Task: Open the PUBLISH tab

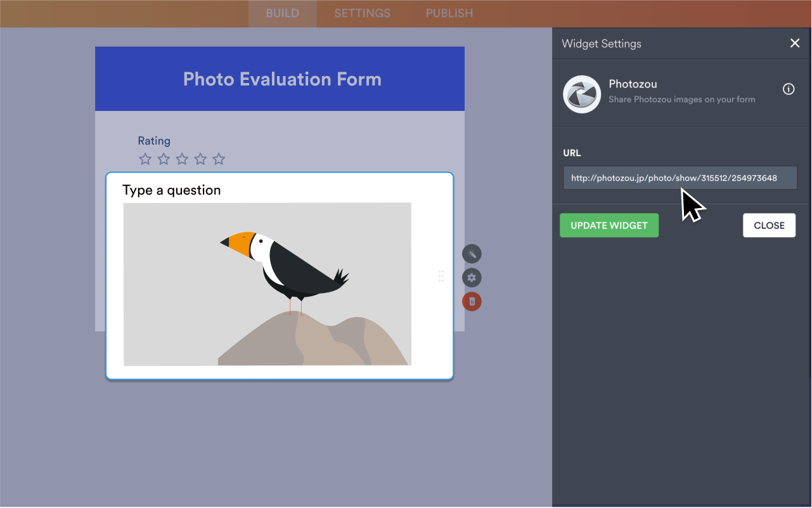Action: click(x=449, y=13)
